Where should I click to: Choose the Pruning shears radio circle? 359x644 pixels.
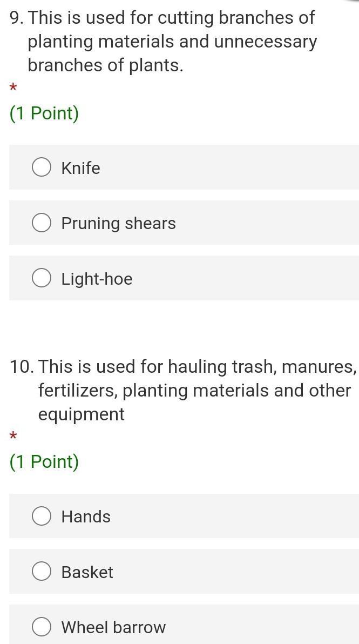pyautogui.click(x=42, y=223)
